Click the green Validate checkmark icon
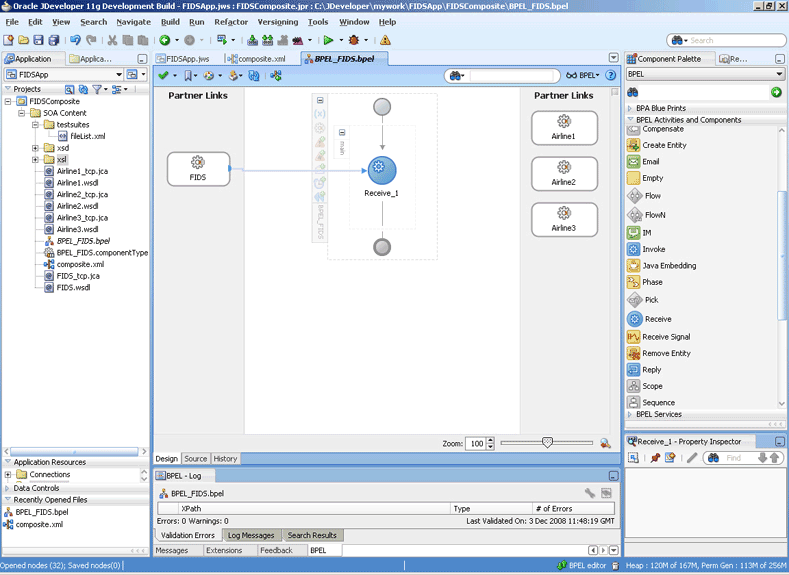 tap(163, 75)
